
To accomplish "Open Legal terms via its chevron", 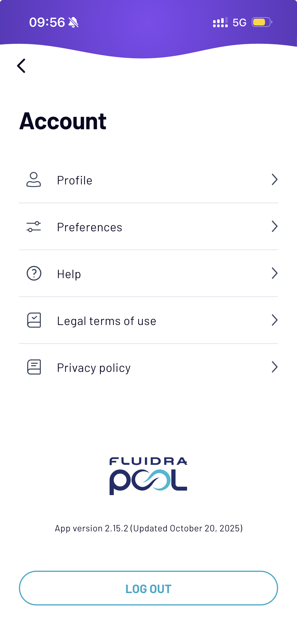I will tap(275, 320).
